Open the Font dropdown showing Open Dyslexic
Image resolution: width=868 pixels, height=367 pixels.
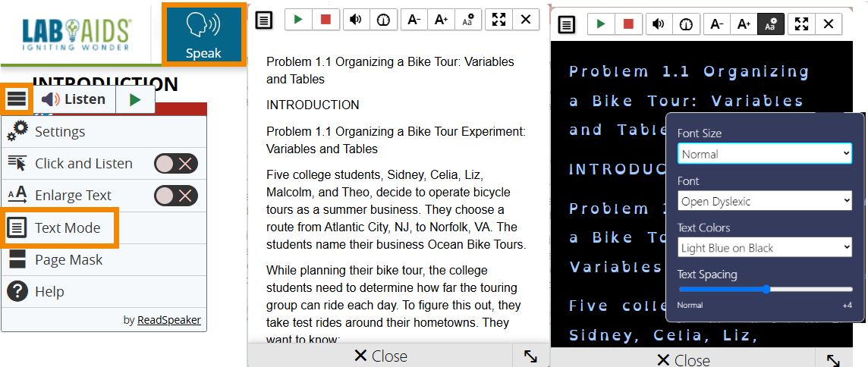click(x=765, y=201)
